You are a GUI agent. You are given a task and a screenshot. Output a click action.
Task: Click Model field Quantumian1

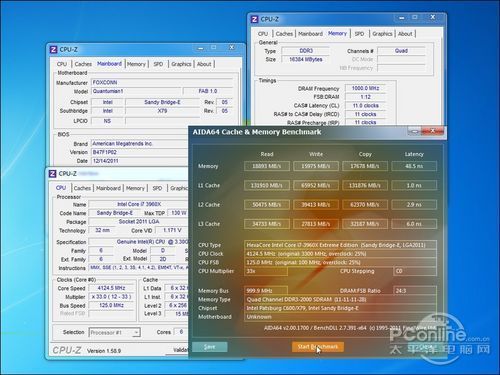click(136, 91)
